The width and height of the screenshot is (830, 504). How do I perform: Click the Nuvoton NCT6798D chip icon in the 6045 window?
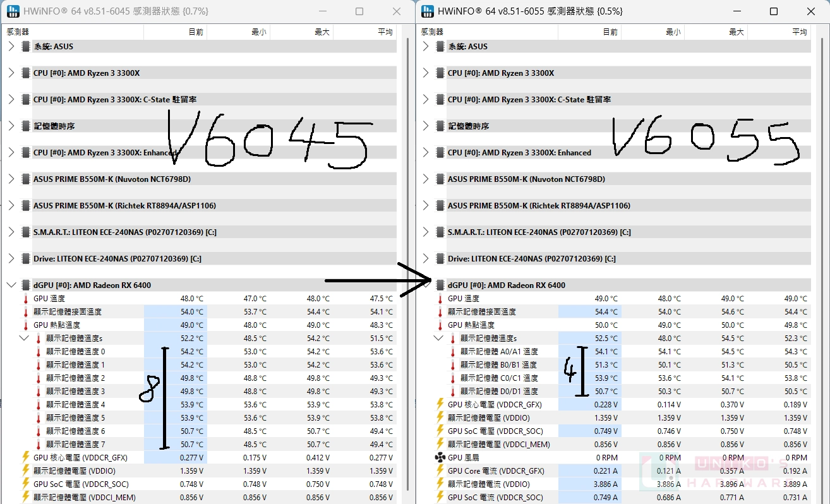26,179
